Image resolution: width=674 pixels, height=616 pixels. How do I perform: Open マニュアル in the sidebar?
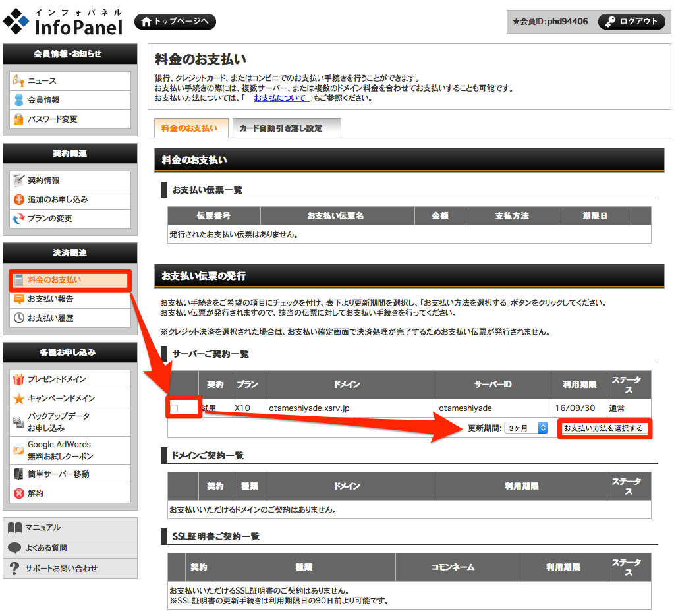pos(43,528)
